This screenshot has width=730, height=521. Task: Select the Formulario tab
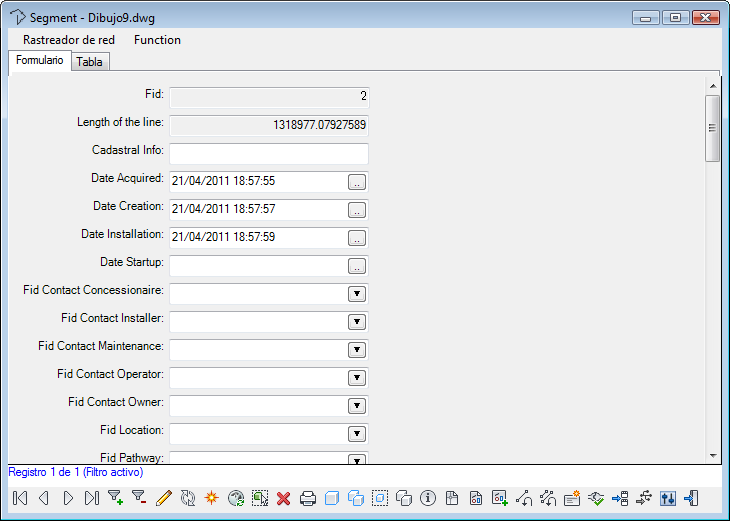pos(40,60)
